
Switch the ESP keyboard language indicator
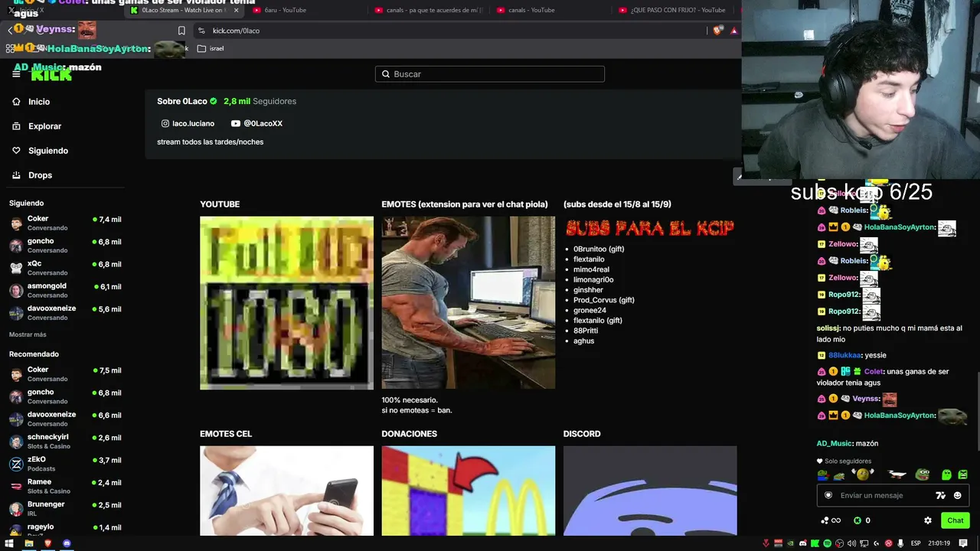coord(916,543)
